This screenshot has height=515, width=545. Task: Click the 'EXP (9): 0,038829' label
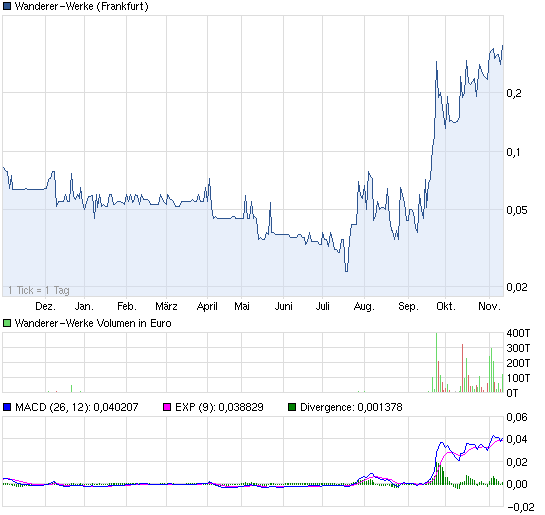point(219,407)
